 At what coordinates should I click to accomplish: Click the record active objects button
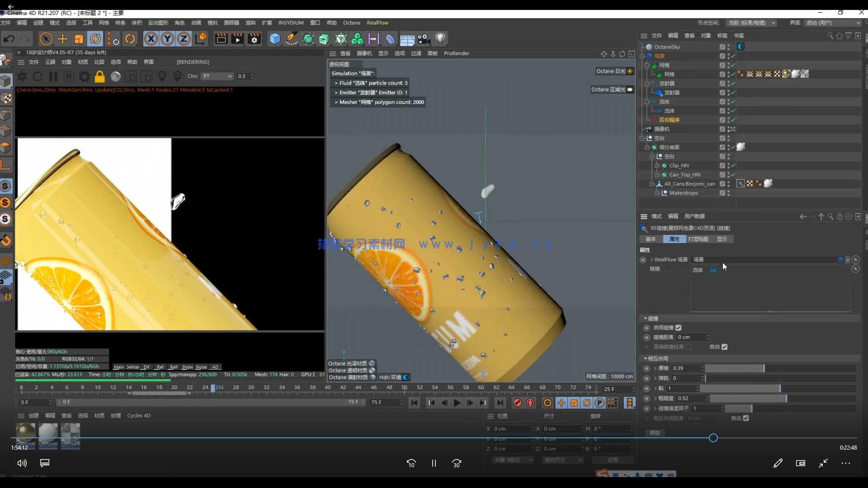point(517,403)
